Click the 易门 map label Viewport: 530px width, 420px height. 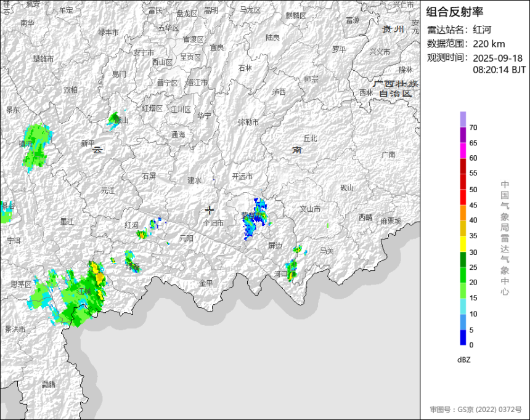(119, 74)
